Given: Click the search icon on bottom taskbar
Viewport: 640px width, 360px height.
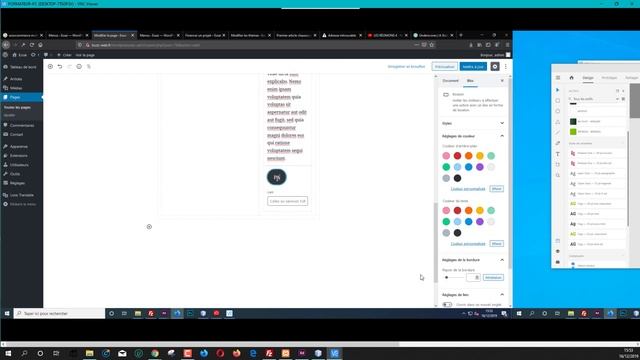Looking at the screenshot, I should pos(24,353).
